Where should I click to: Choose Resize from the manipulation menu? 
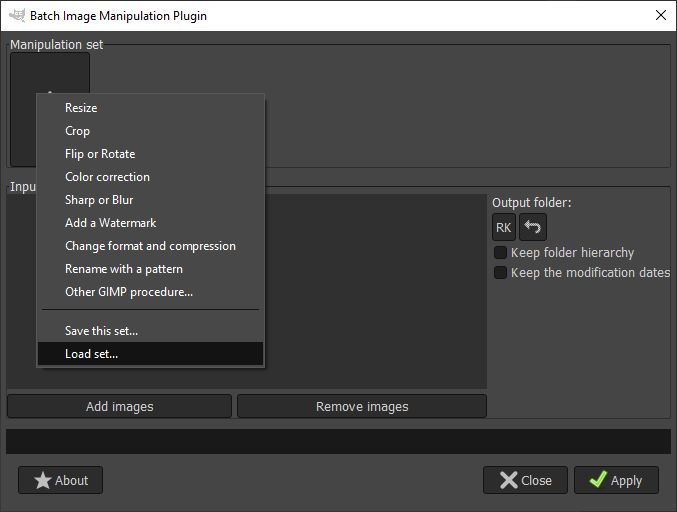click(x=81, y=108)
